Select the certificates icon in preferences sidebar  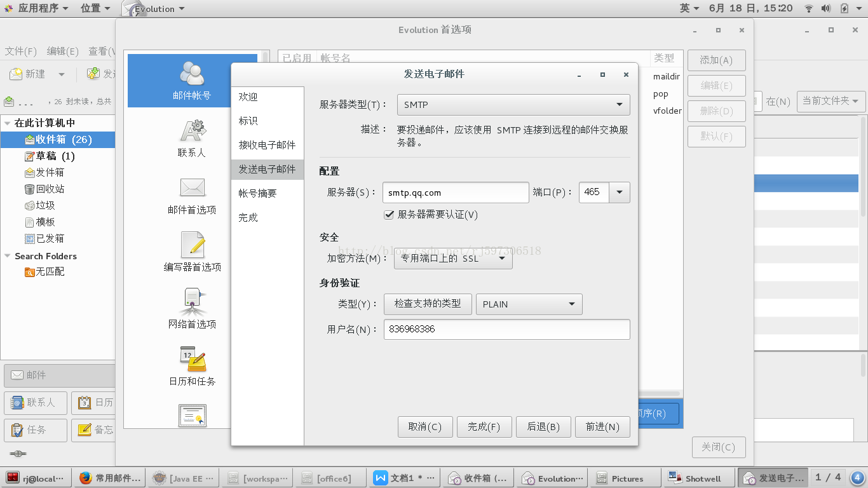pos(192,415)
